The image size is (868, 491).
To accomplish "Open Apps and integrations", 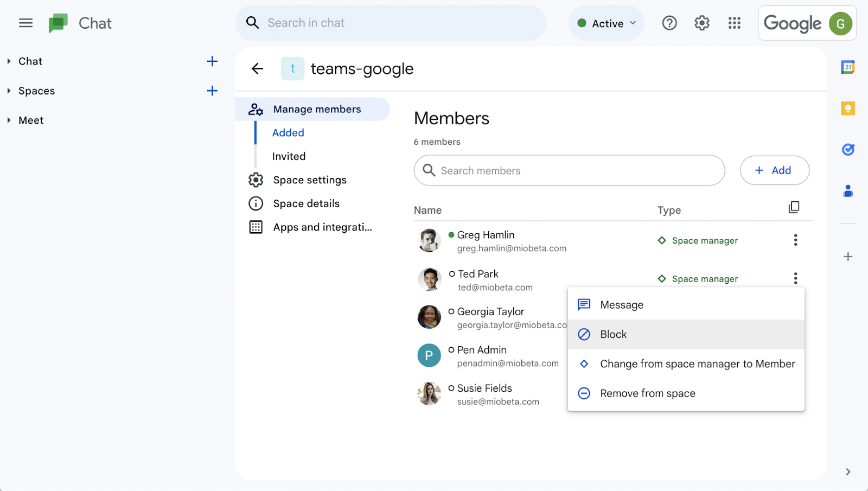I will (322, 227).
